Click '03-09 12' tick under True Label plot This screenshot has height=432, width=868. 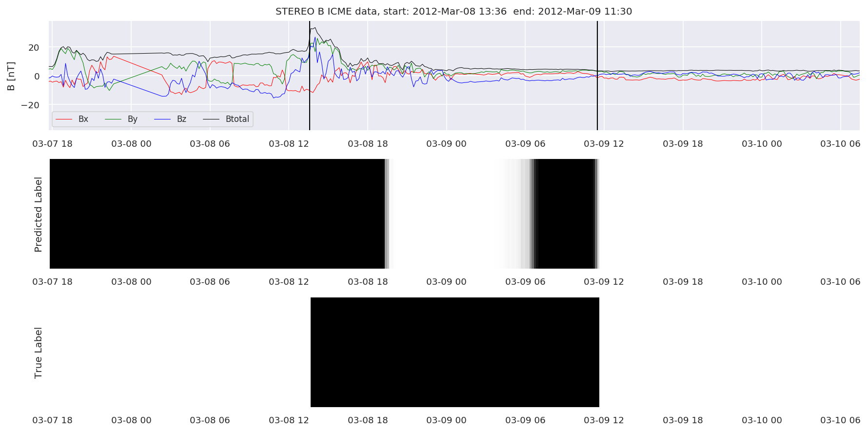(604, 420)
